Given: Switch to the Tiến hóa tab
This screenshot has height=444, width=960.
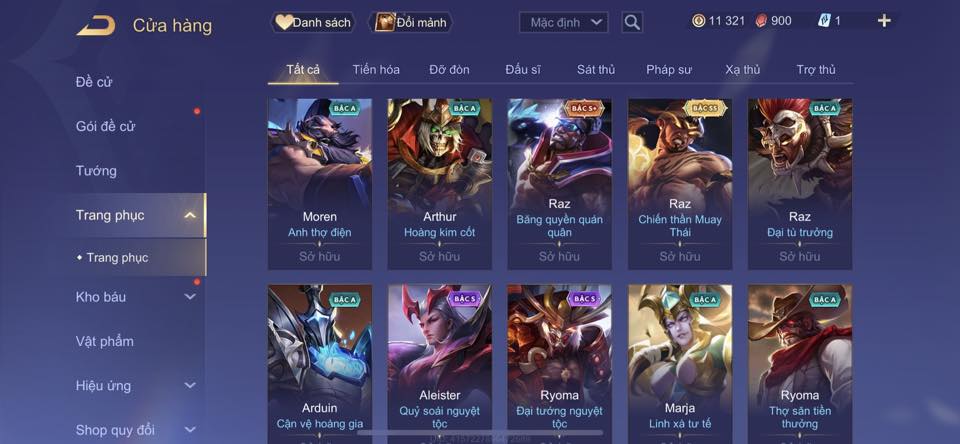Looking at the screenshot, I should (x=376, y=70).
